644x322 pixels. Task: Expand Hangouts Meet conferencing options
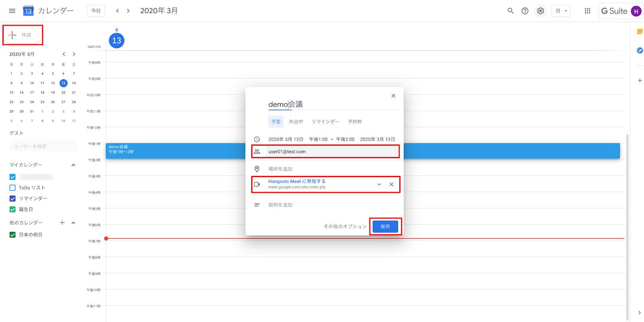pyautogui.click(x=379, y=184)
